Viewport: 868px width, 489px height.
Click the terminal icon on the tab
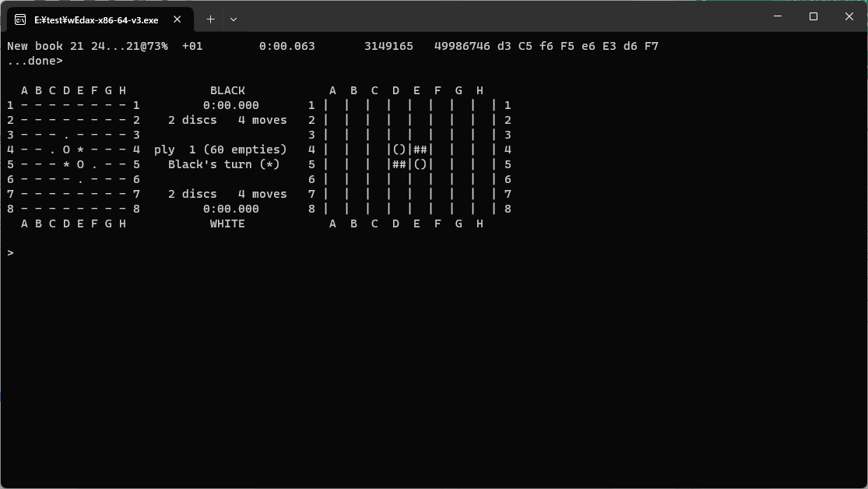pyautogui.click(x=21, y=19)
